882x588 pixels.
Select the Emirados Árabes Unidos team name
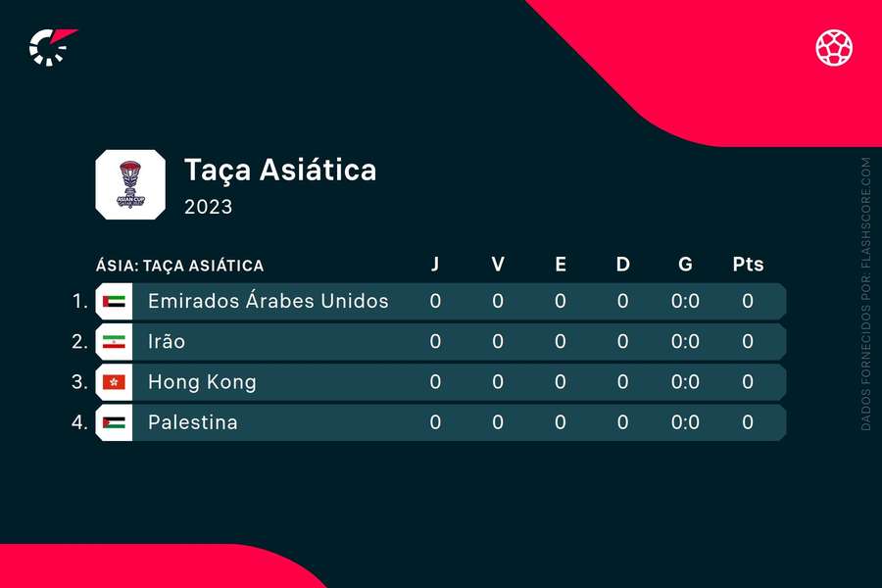coord(269,301)
